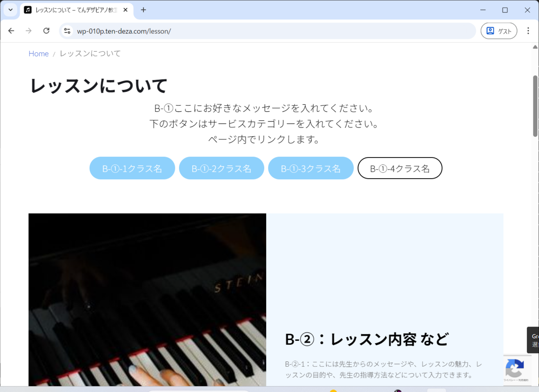Click the vertical scrollbar thumb
This screenshot has width=539, height=392.
535,106
